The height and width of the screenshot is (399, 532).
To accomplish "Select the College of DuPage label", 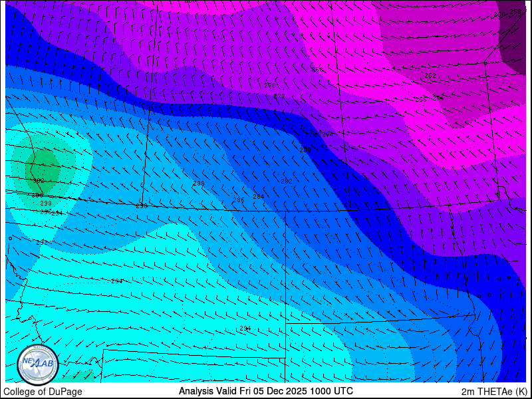I will (x=43, y=392).
